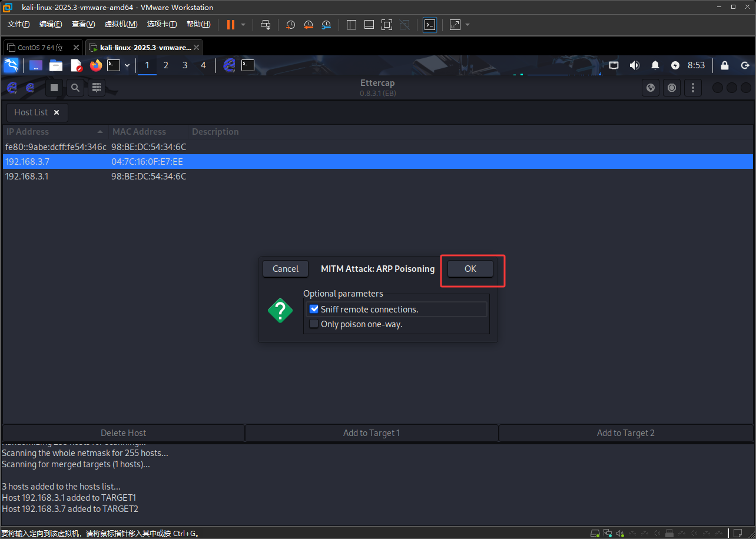This screenshot has height=539, width=756.
Task: Click the VMware revert snapshot icon
Action: point(309,25)
